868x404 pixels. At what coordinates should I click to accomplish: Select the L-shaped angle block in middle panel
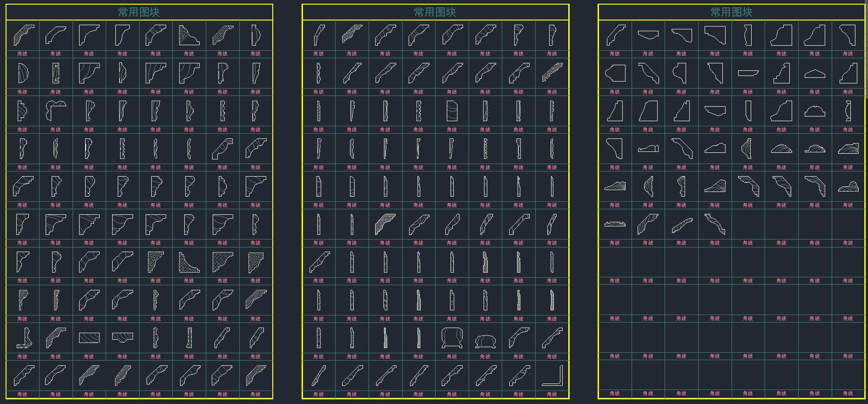click(x=552, y=376)
